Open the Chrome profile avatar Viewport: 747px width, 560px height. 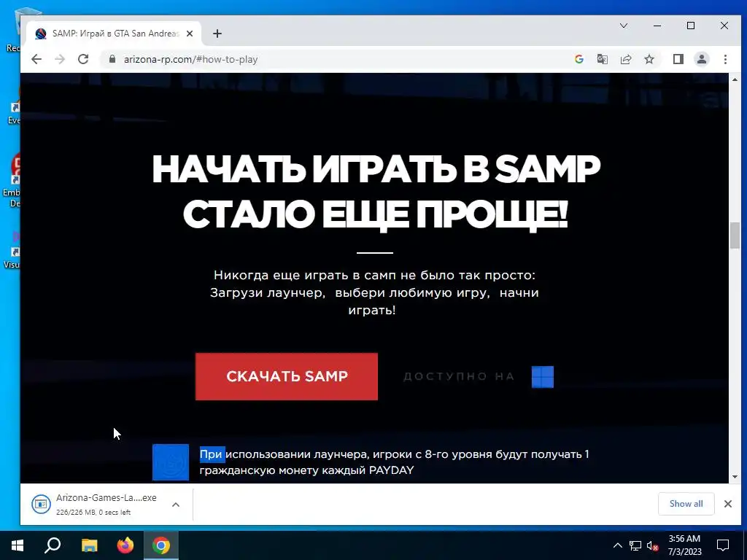point(702,59)
